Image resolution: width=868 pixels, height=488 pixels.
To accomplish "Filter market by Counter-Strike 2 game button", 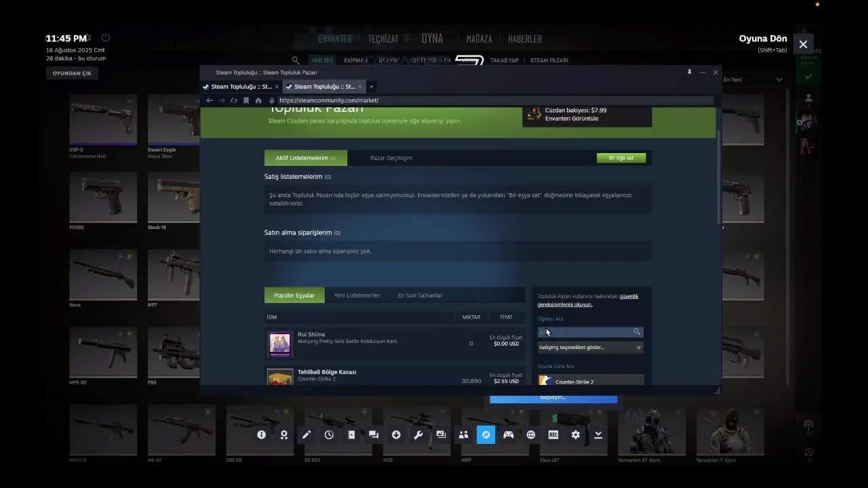I will [591, 381].
